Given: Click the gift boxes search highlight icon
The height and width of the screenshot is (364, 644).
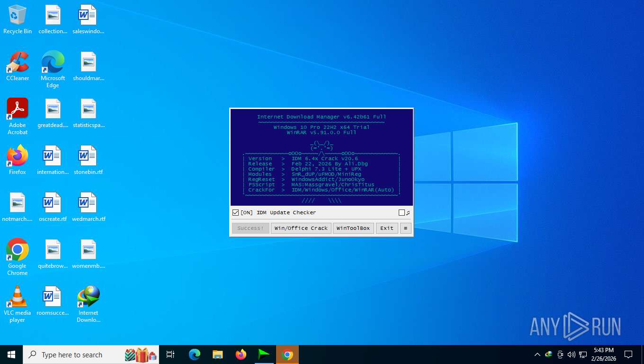Looking at the screenshot, I should (x=141, y=355).
